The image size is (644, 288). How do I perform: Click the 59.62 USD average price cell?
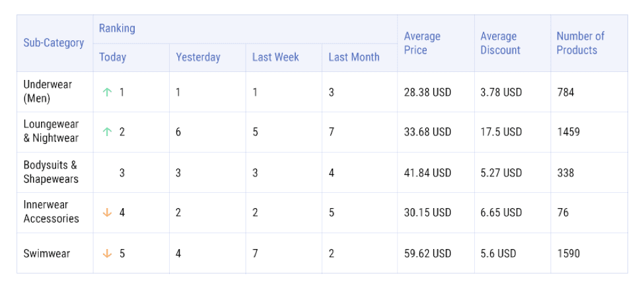click(427, 254)
